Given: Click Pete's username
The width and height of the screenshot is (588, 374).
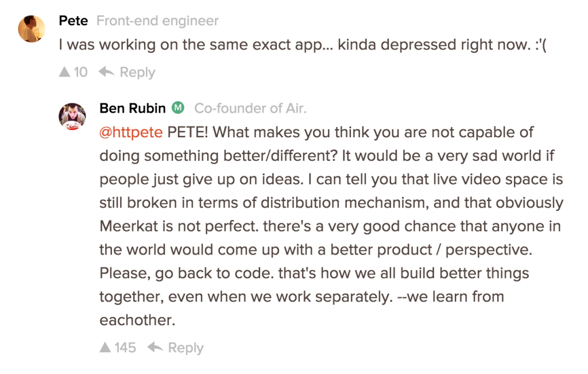Looking at the screenshot, I should (73, 20).
